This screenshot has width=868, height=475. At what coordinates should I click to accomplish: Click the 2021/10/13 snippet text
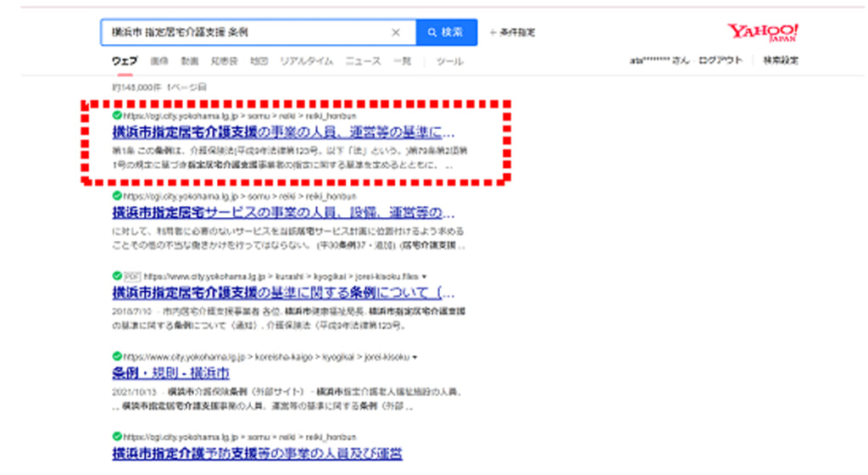point(287,399)
